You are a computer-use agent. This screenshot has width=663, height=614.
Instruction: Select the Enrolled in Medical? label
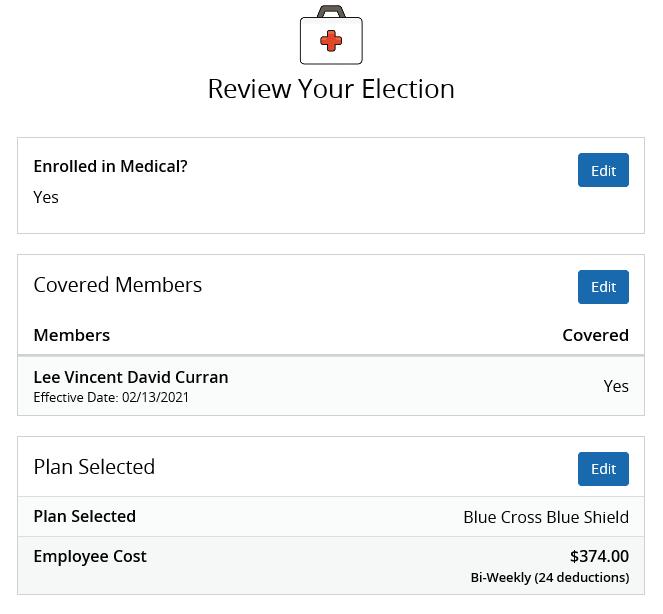[x=110, y=167]
